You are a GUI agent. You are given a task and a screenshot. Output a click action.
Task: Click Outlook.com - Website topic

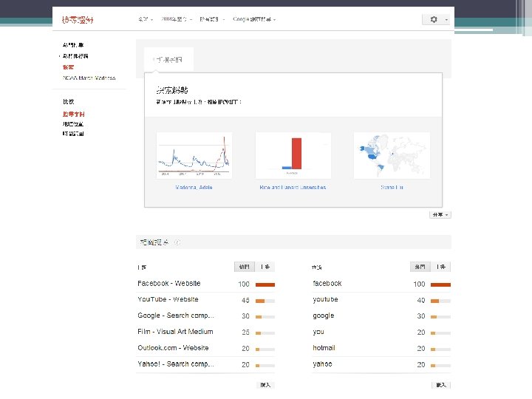(173, 348)
